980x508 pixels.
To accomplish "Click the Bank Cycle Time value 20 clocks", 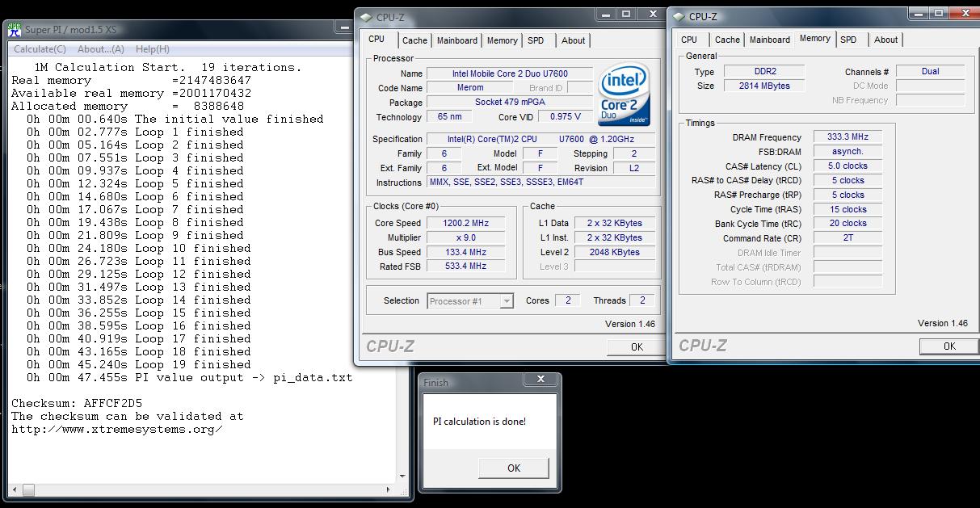I will [848, 224].
